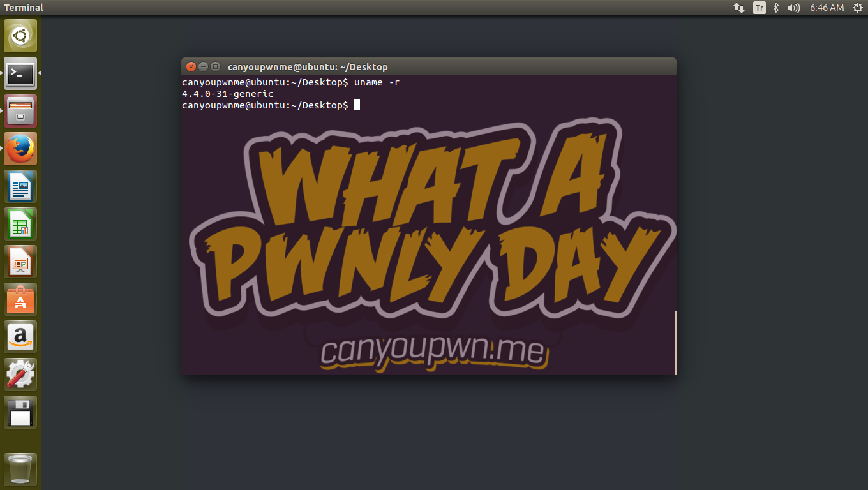Open LibreOffice Writer
Image resolution: width=868 pixels, height=490 pixels.
[x=20, y=186]
